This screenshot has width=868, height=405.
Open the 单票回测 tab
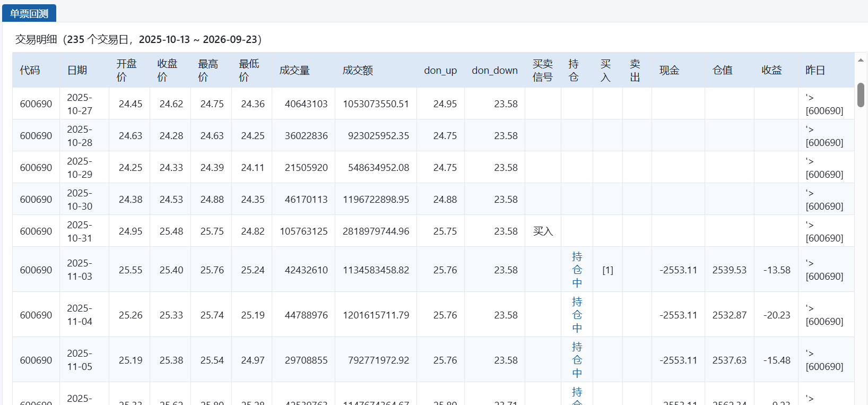tap(29, 13)
